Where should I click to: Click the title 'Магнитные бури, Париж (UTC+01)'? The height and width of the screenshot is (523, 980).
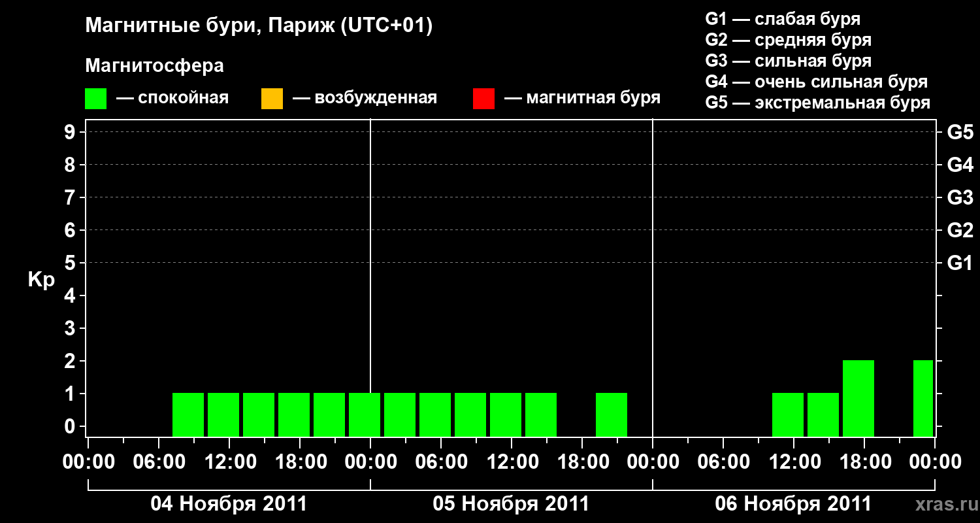(x=259, y=26)
